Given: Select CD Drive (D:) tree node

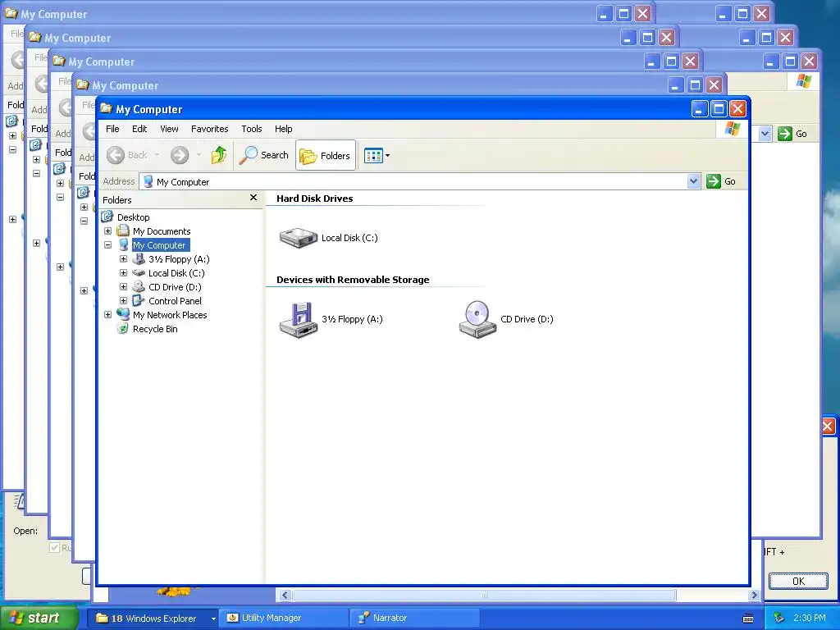Looking at the screenshot, I should (175, 286).
